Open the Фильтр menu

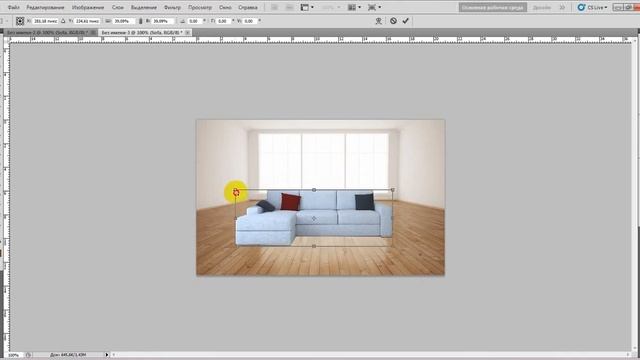pyautogui.click(x=172, y=7)
